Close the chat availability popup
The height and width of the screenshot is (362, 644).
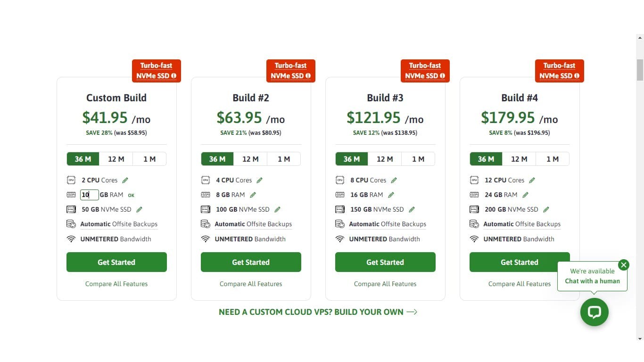[623, 265]
